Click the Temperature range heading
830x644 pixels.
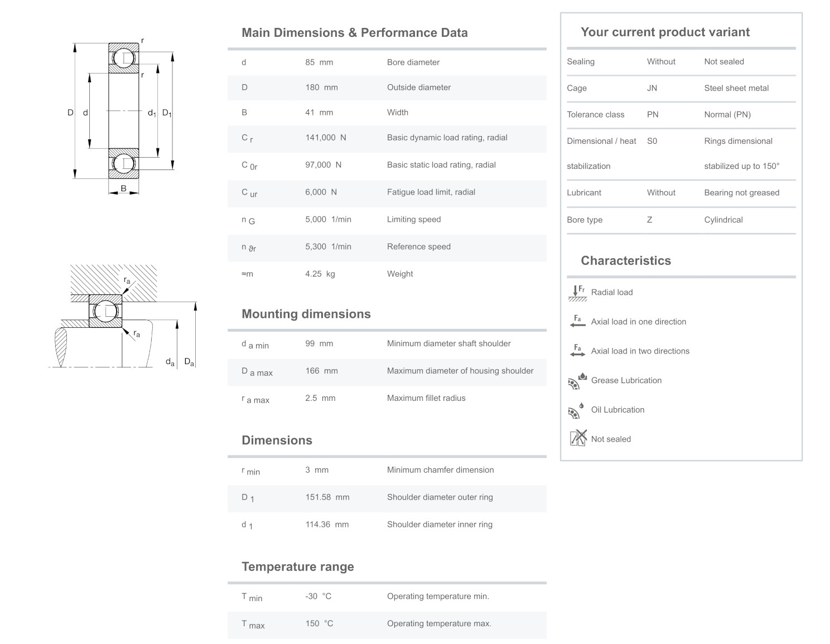(x=297, y=566)
